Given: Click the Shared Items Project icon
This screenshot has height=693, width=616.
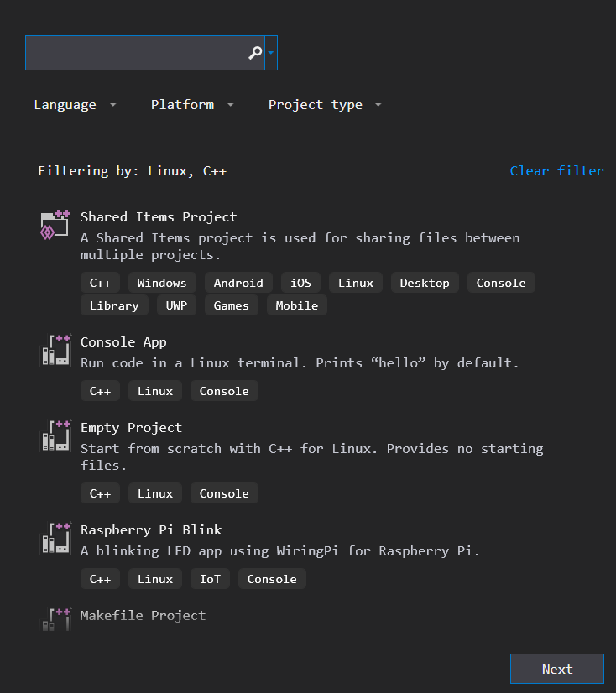Looking at the screenshot, I should 55,225.
